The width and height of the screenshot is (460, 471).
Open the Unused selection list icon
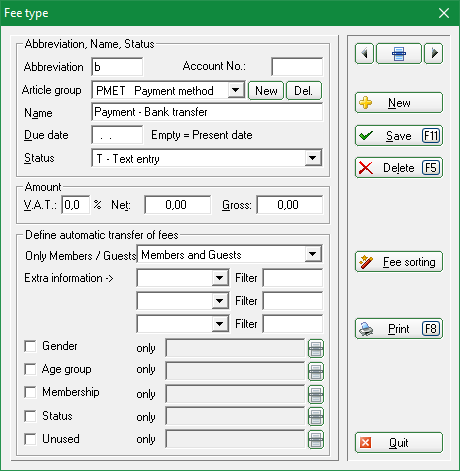316,439
